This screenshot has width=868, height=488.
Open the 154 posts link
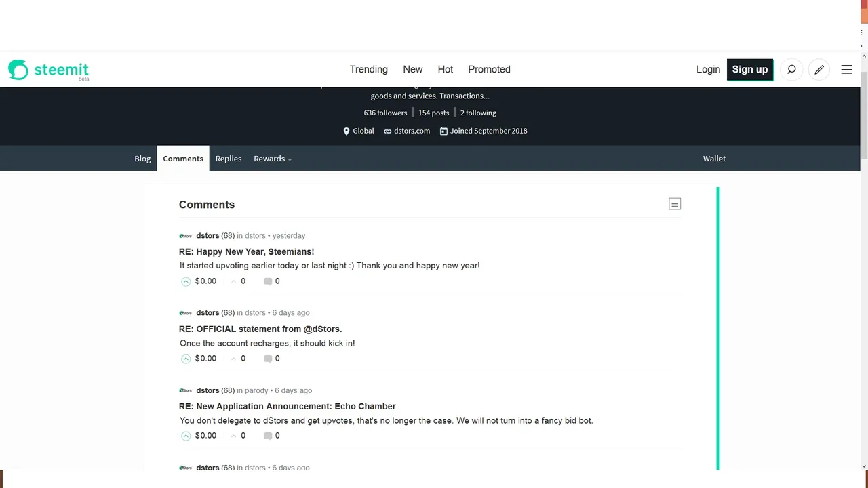point(433,113)
